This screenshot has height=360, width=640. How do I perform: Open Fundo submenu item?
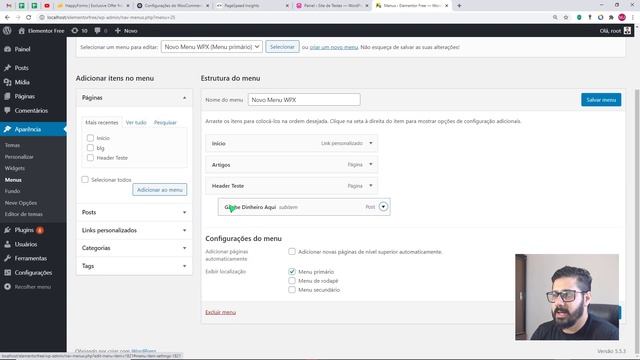pos(12,191)
